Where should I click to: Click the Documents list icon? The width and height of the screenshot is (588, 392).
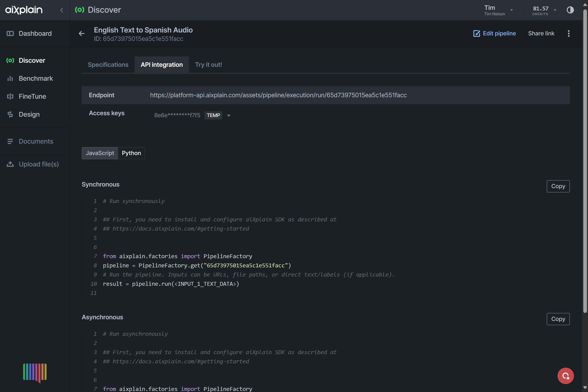tap(10, 142)
